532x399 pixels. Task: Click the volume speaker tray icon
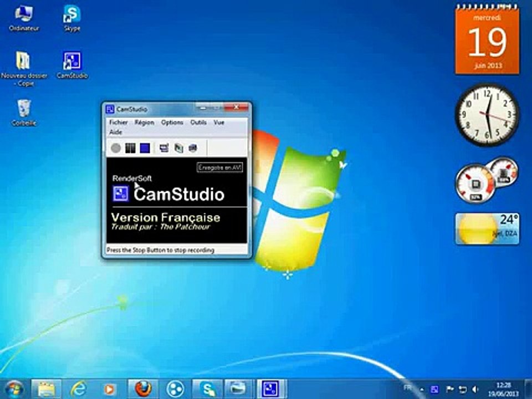[x=475, y=390]
